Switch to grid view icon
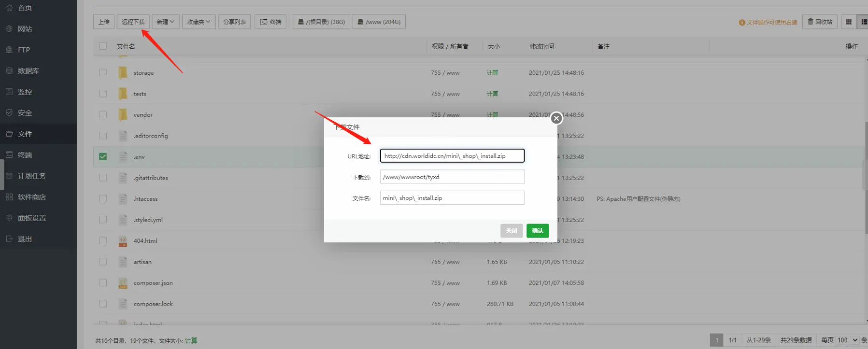 pyautogui.click(x=849, y=22)
